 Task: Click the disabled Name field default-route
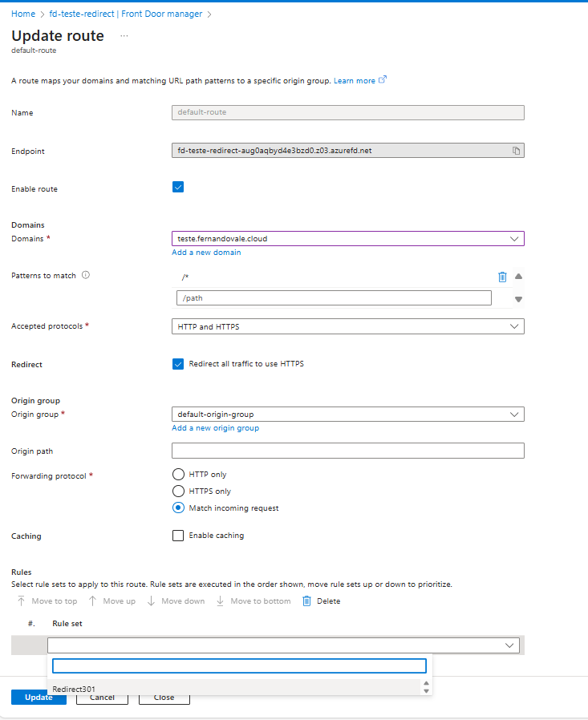348,112
